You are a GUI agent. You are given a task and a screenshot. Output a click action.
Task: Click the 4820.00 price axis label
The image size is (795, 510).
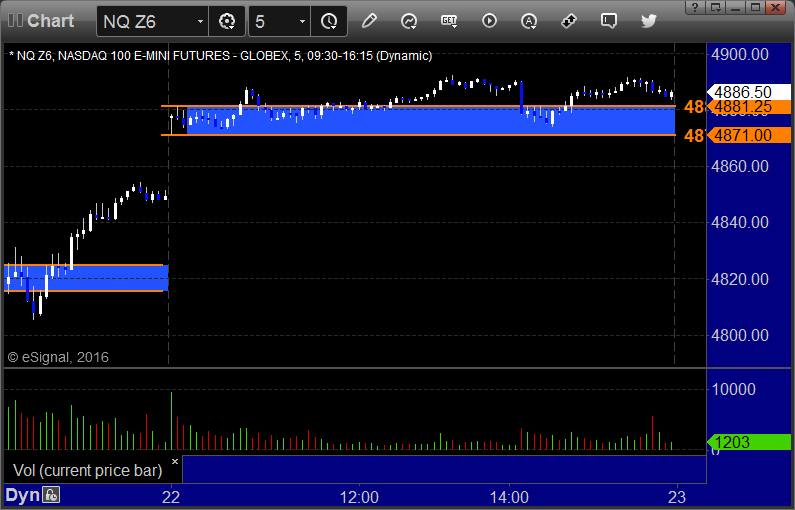740,279
